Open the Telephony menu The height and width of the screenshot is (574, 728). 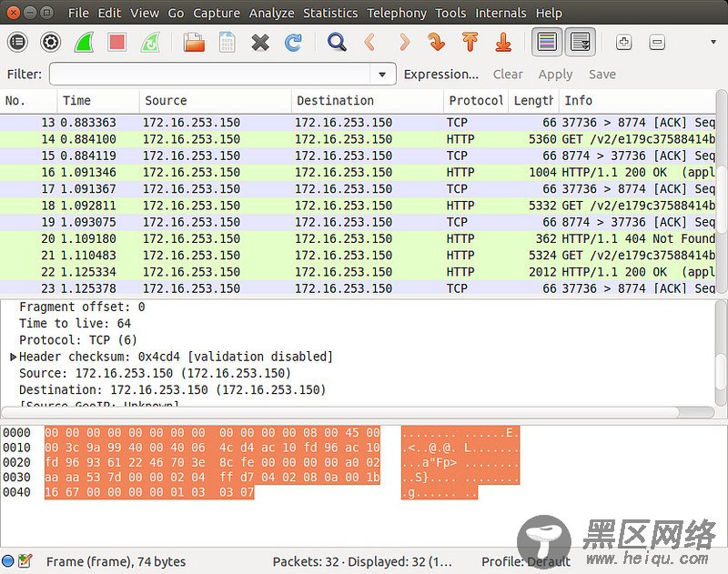pyautogui.click(x=397, y=13)
